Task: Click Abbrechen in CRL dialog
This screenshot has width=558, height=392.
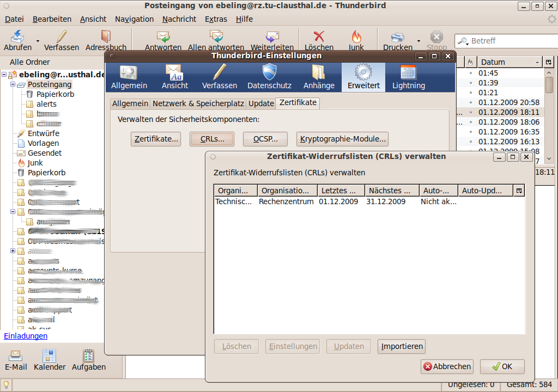Action: 447,367
